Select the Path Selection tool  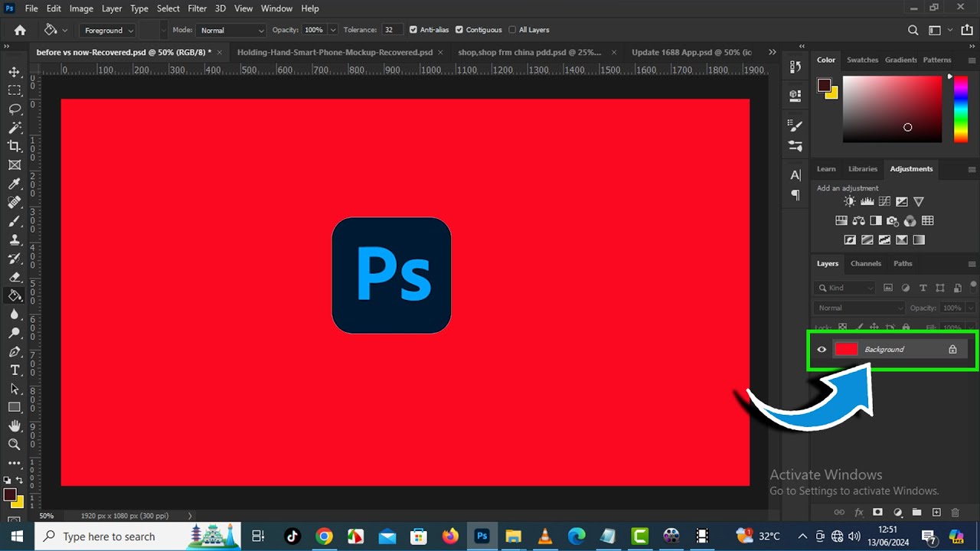(x=14, y=389)
